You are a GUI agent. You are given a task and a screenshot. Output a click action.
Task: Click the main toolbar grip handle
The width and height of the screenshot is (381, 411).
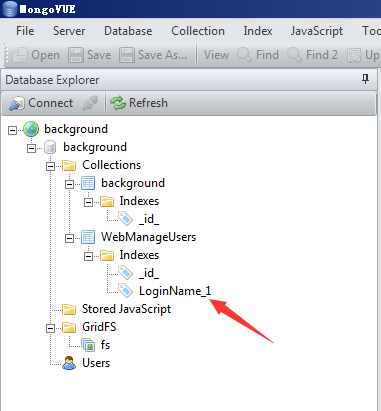6,55
